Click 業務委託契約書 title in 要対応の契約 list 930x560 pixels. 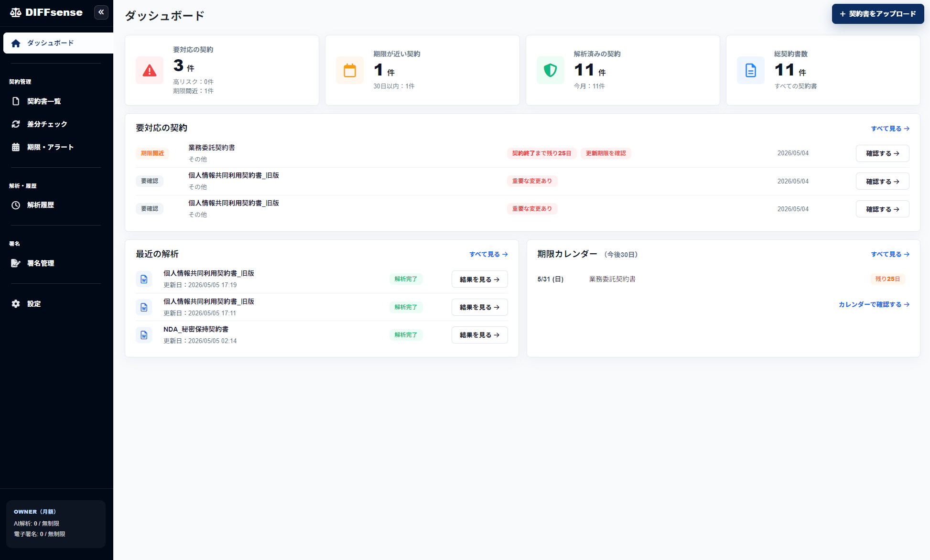[212, 148]
